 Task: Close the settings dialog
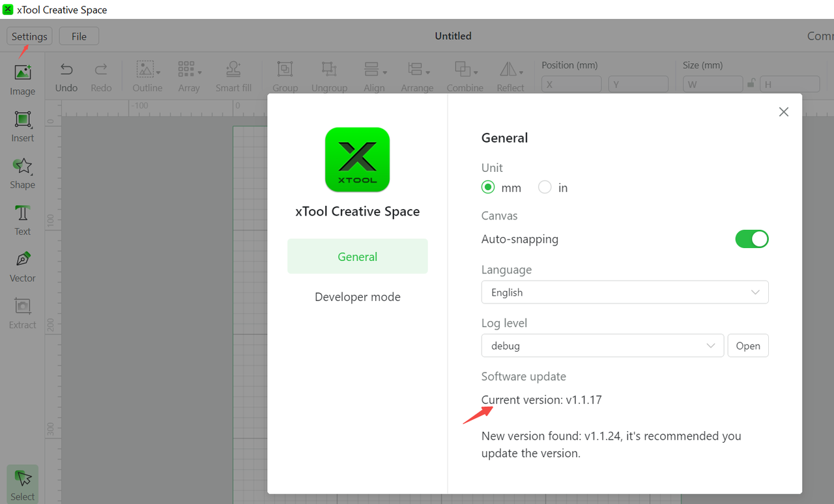784,112
